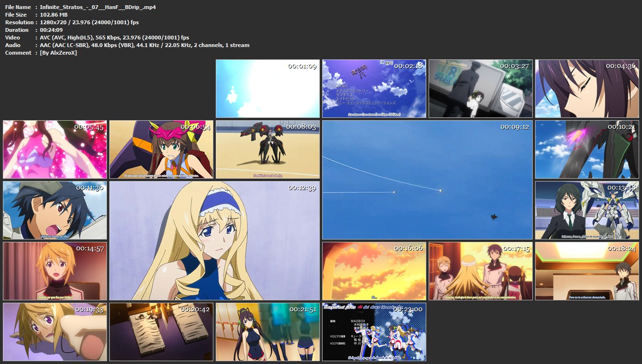Select the frame stamped 00:03:27
Viewport: 642px width, 364px height.
point(480,88)
